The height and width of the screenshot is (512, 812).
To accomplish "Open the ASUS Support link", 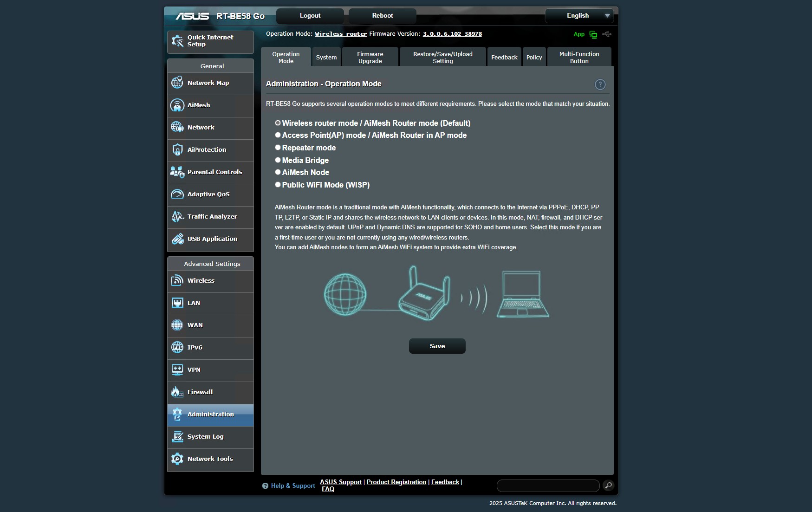I will point(341,482).
